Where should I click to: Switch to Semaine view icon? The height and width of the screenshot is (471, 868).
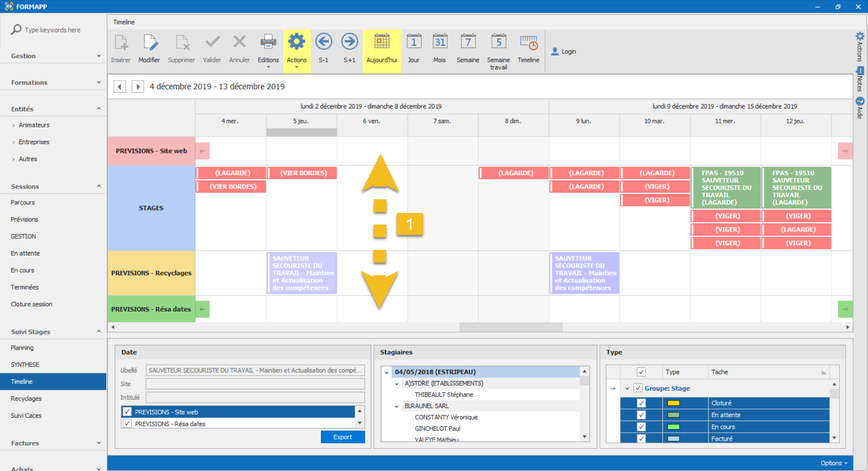click(x=468, y=42)
